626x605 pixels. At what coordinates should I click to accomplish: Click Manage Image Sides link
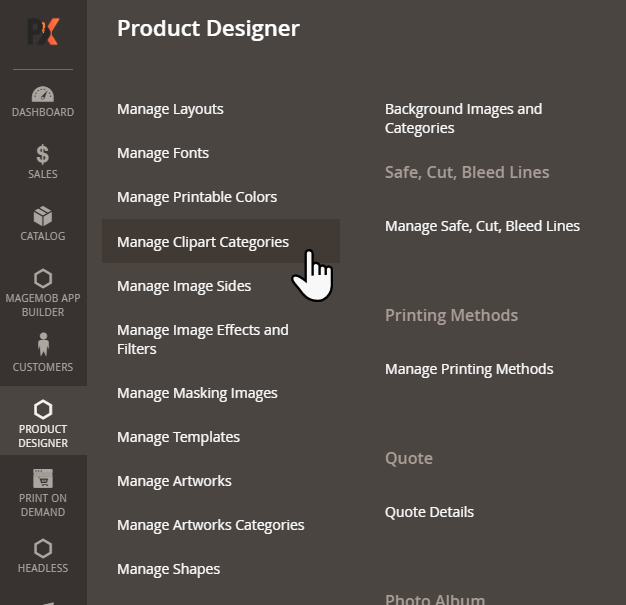coord(184,286)
